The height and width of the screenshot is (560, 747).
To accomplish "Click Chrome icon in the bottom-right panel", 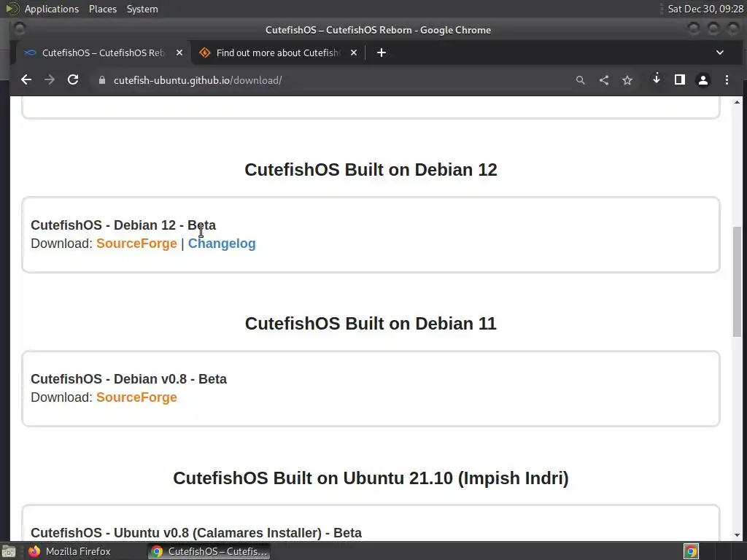I will (x=691, y=551).
